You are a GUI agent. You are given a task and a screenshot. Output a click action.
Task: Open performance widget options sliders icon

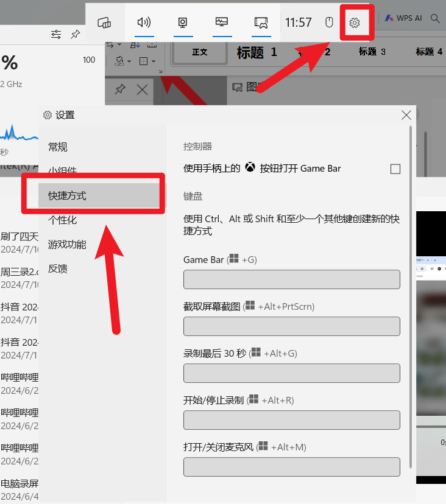tap(56, 34)
